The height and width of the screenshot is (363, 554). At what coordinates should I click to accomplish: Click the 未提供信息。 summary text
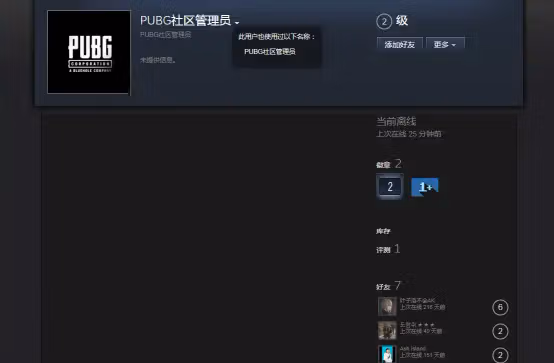[158, 60]
